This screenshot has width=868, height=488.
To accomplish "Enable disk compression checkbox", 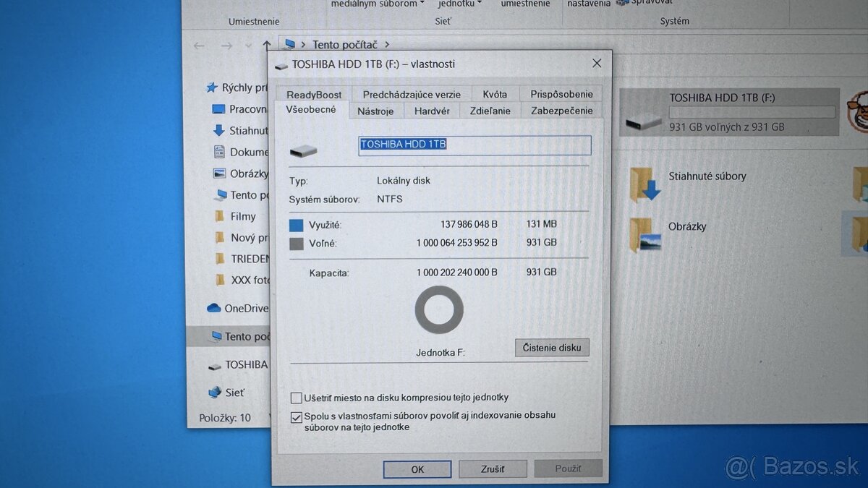I will (x=296, y=397).
